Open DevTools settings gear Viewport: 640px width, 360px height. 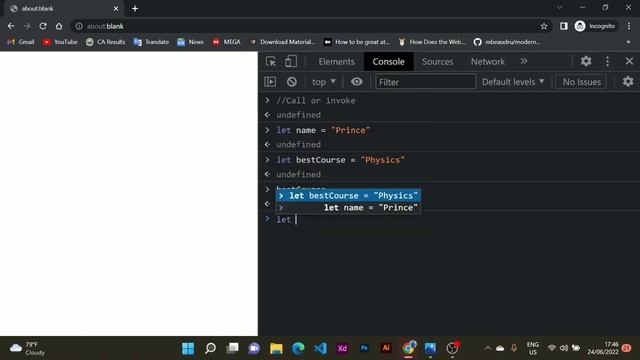(x=586, y=61)
